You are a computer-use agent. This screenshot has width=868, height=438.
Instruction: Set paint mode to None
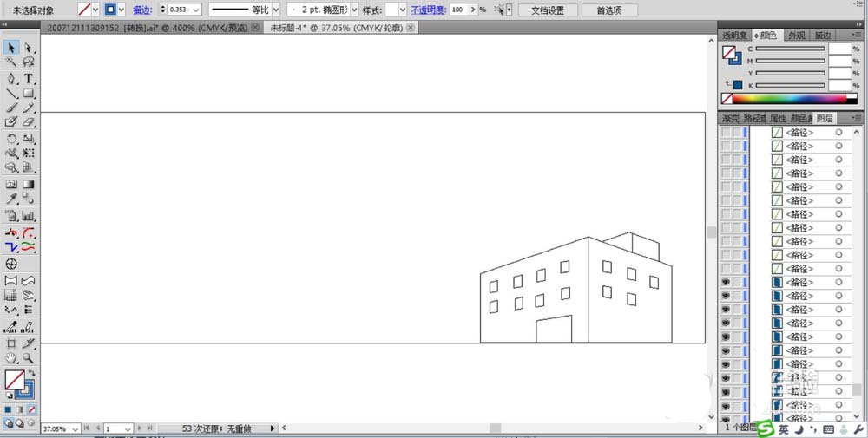tap(31, 409)
